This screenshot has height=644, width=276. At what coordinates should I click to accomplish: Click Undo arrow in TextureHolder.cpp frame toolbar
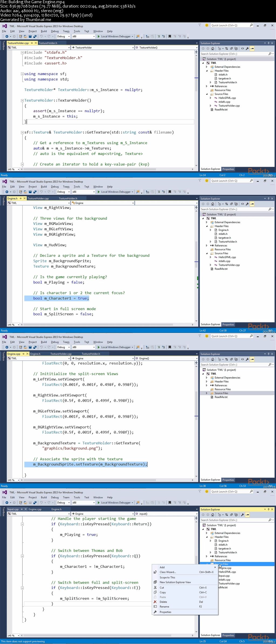click(41, 36)
